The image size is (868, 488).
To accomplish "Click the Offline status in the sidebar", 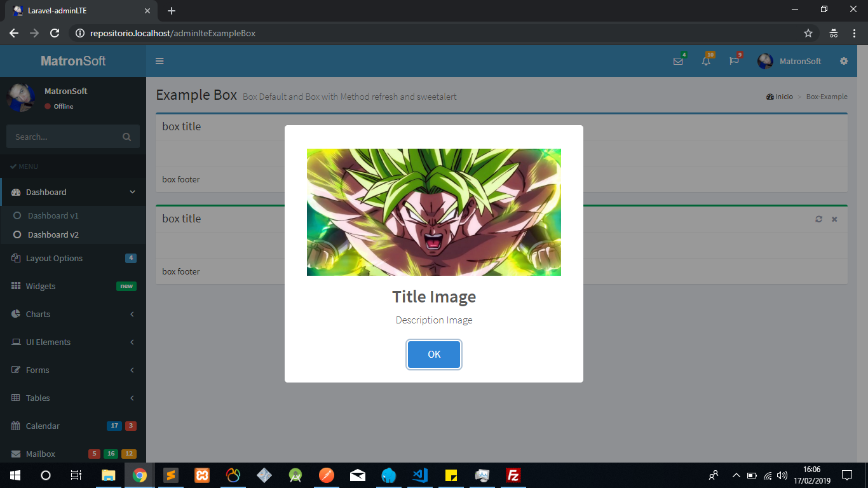I will pos(59,107).
